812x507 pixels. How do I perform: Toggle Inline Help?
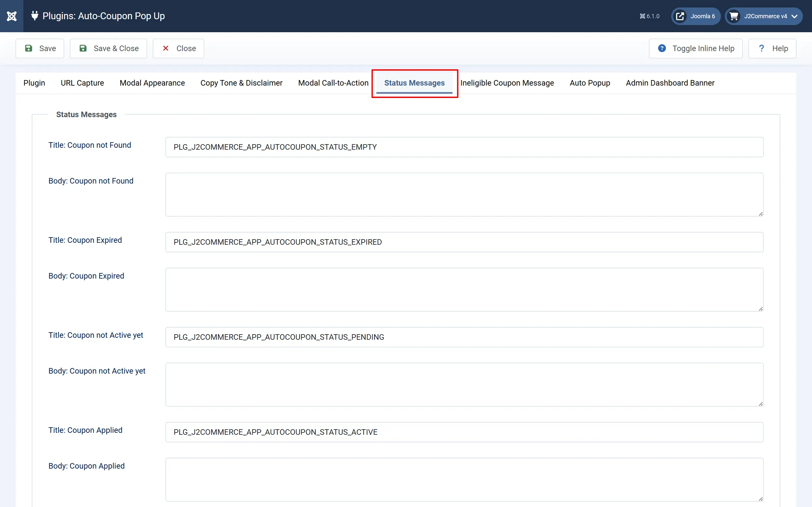tap(696, 48)
